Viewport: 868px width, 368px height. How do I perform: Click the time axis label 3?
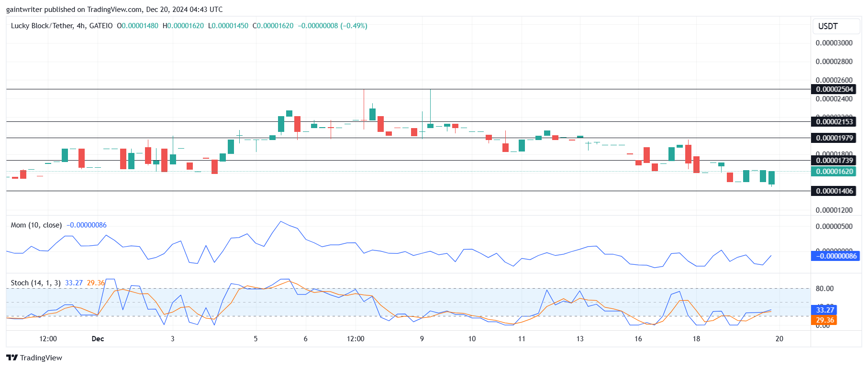(x=173, y=339)
